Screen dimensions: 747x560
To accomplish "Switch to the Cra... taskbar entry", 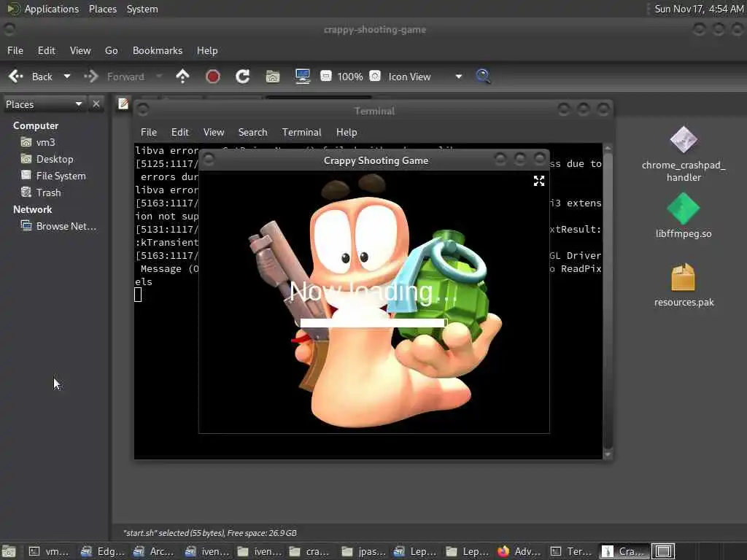I will [x=624, y=551].
